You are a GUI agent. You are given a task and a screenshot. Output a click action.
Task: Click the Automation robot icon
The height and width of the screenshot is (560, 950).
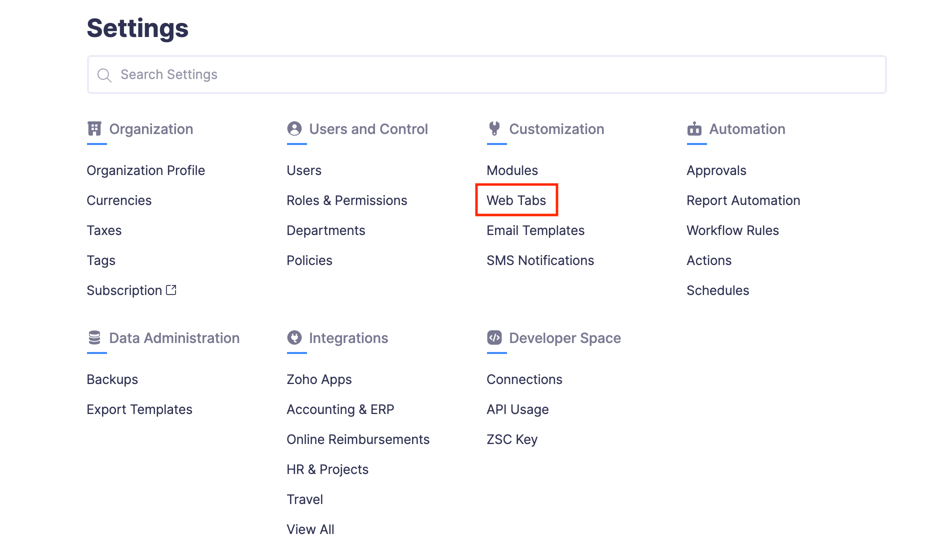click(694, 129)
